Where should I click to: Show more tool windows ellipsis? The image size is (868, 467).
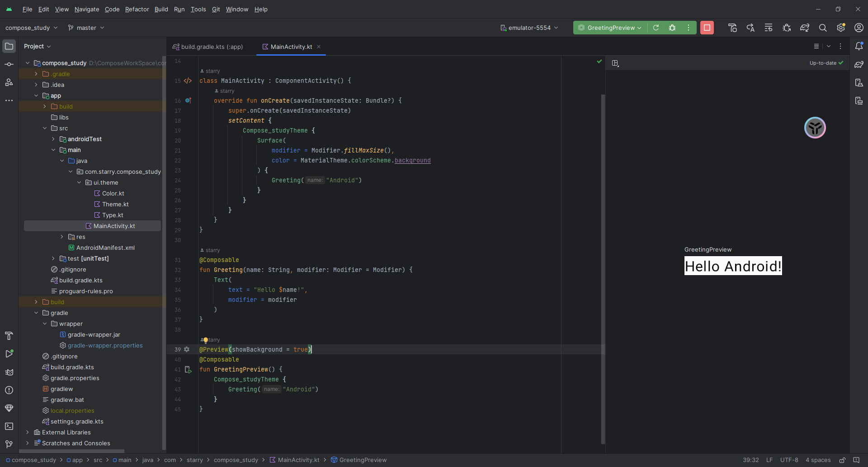tap(9, 100)
